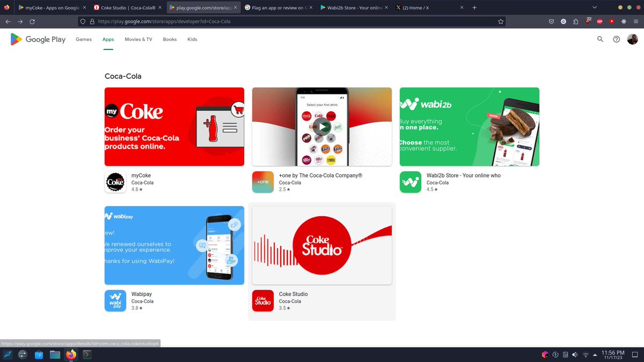644x362 pixels.
Task: Click the clipboard tray icon
Action: pos(565,354)
